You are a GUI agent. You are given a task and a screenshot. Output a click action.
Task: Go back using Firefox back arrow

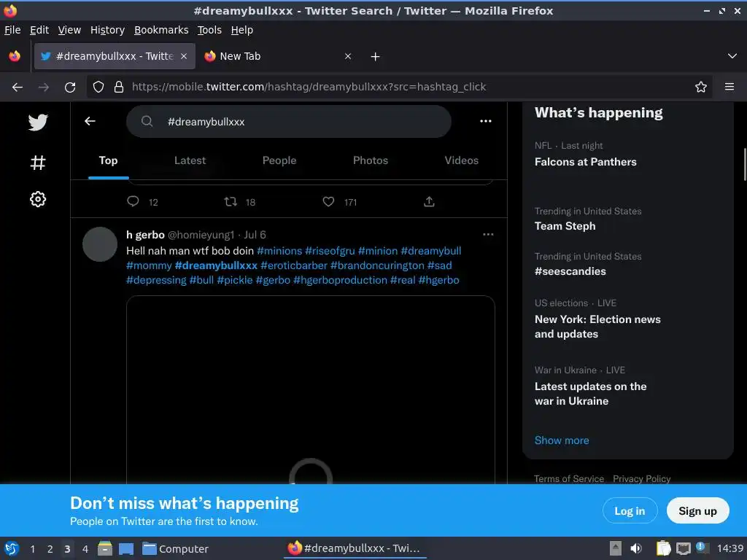[x=18, y=87]
